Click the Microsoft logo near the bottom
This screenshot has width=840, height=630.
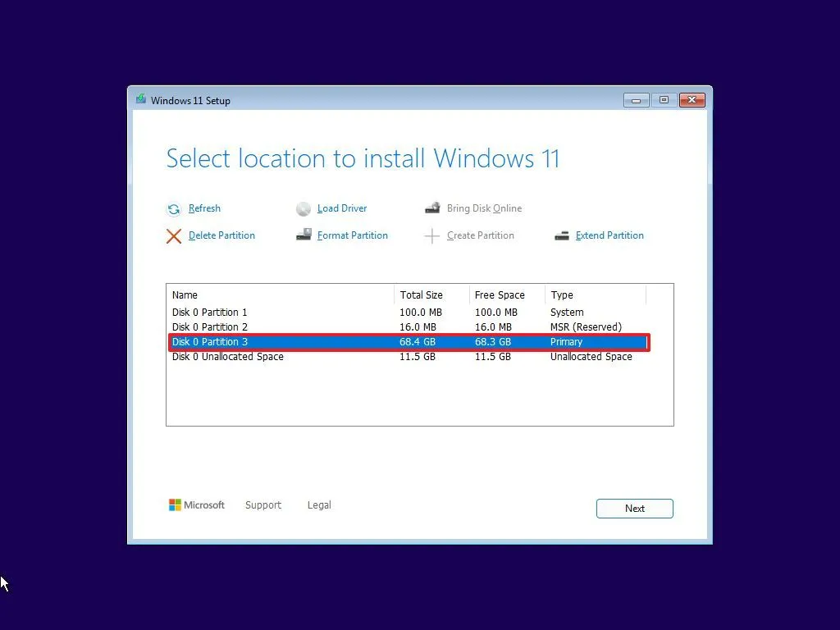point(176,504)
